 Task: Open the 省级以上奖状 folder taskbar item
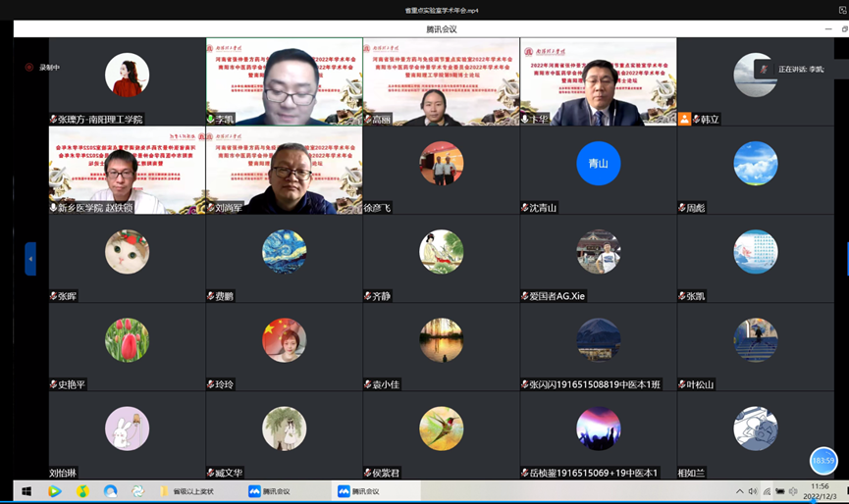pyautogui.click(x=190, y=491)
